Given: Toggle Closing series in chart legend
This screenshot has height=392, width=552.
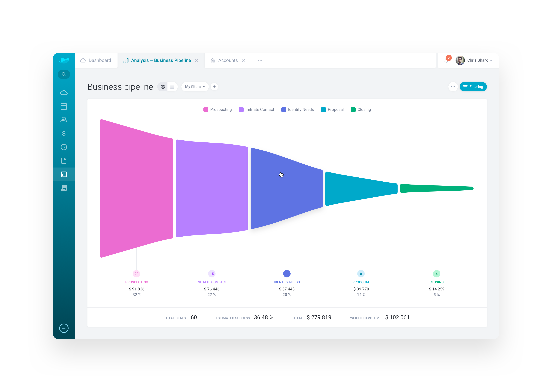Looking at the screenshot, I should (x=361, y=110).
